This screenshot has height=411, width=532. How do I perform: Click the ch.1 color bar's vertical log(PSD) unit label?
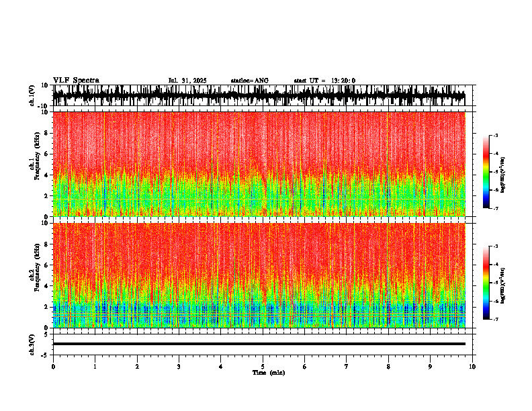tap(503, 175)
